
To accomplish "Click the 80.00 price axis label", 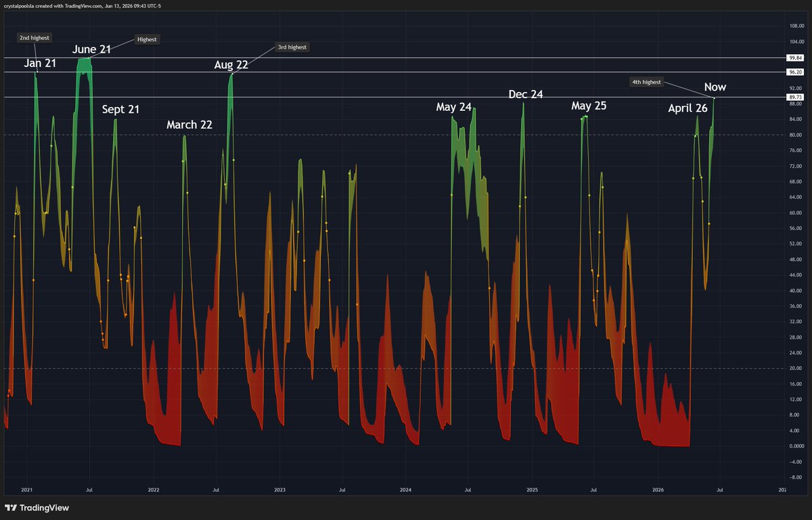I will (796, 135).
